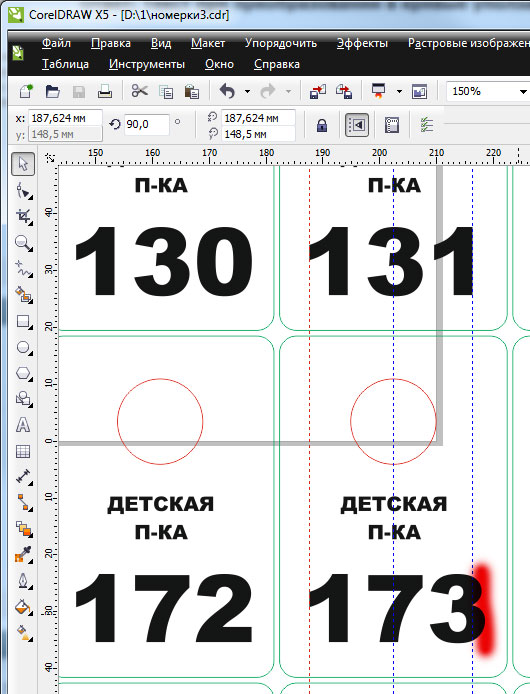
Task: Select the Smart Fill tool
Action: click(23, 295)
